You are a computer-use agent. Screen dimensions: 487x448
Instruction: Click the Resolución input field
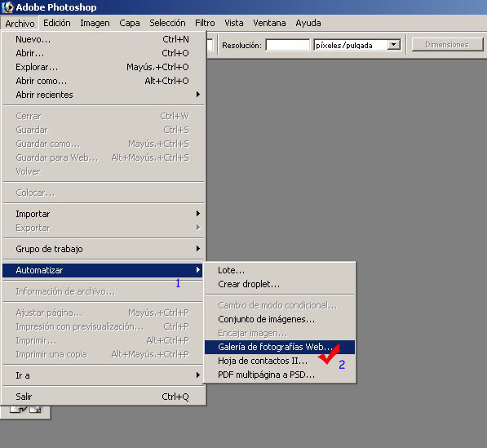click(288, 45)
